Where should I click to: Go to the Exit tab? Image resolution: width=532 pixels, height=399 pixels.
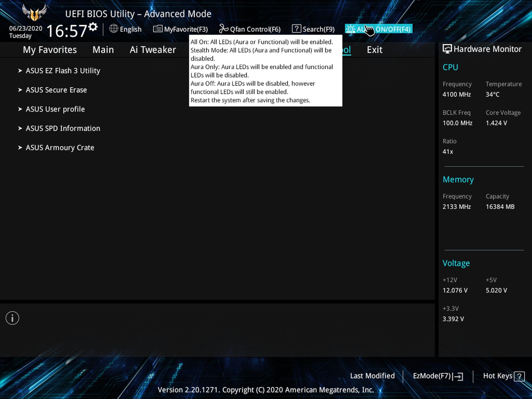click(x=375, y=50)
